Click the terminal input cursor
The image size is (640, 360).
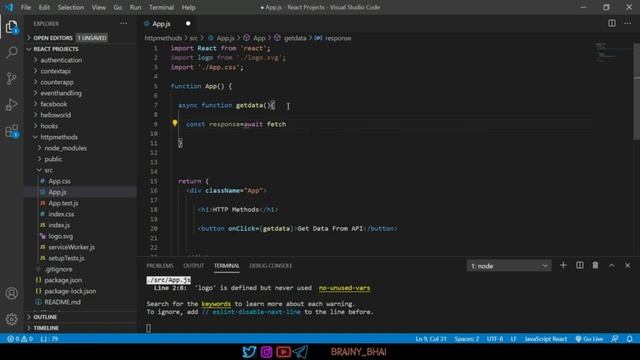pyautogui.click(x=149, y=328)
